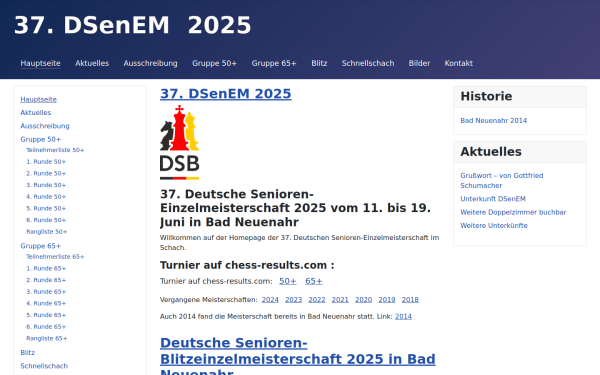Open the 2019 past championship link

(x=387, y=300)
